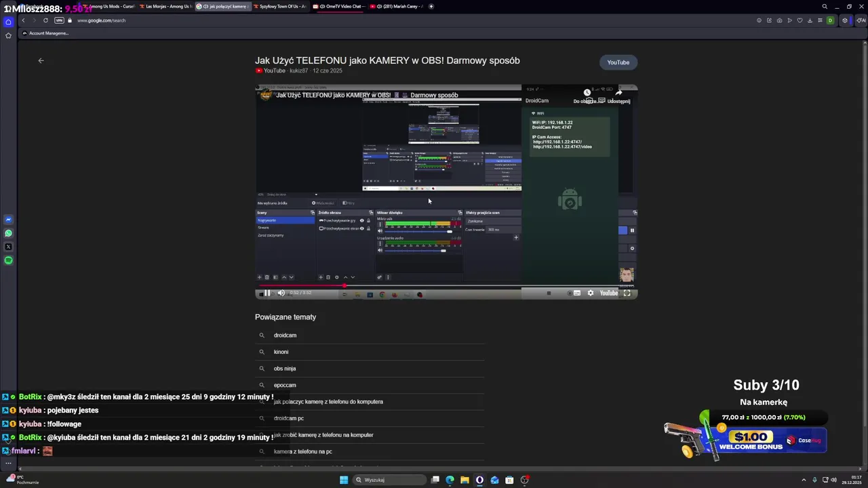This screenshot has height=488, width=868.
Task: Open the Easy Setup toolbar icon
Action: pyautogui.click(x=820, y=20)
